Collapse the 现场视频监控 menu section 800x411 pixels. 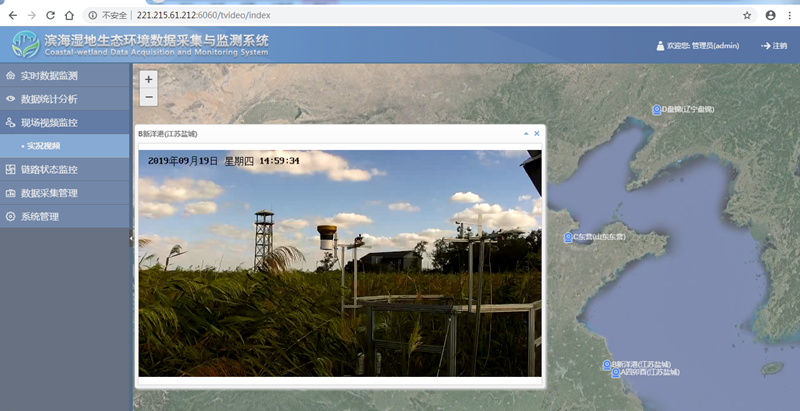pos(63,123)
